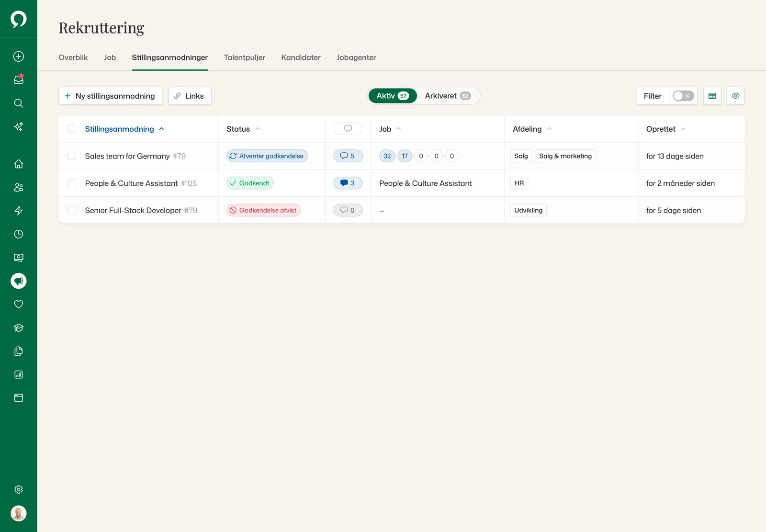The image size is (766, 532).
Task: Open the lightning bolt icon in sidebar
Action: point(19,211)
